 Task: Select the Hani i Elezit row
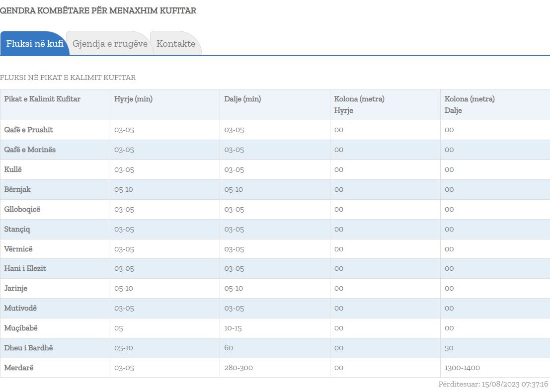(x=25, y=268)
